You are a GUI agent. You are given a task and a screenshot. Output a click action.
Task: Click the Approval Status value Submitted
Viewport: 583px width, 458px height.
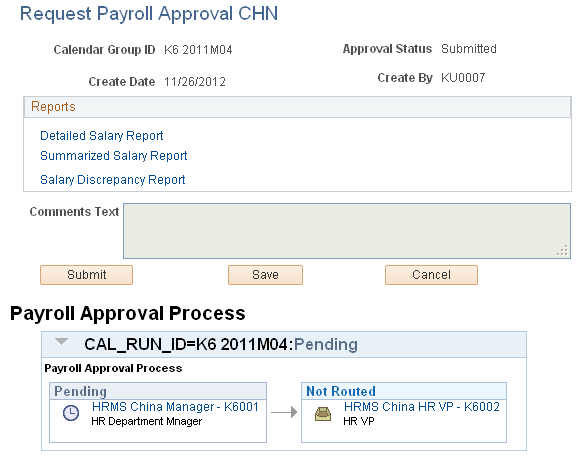pos(469,49)
